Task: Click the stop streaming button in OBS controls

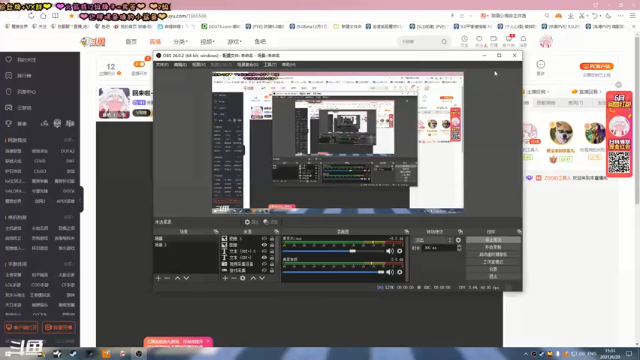Action: pos(493,240)
